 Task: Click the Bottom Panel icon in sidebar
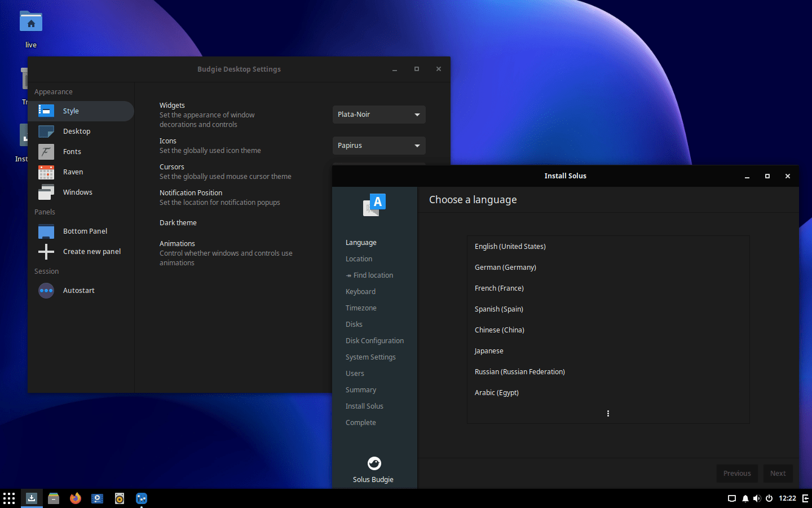click(x=46, y=231)
